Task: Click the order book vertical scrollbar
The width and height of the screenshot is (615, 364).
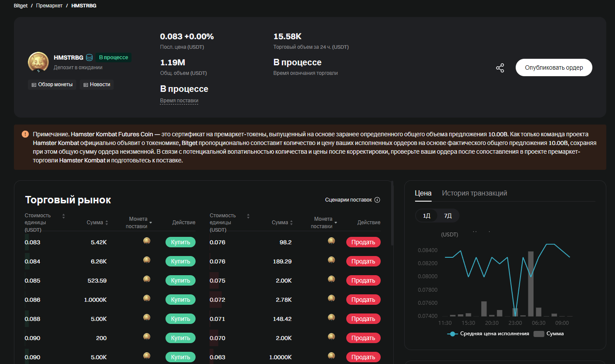Action: pos(392,213)
